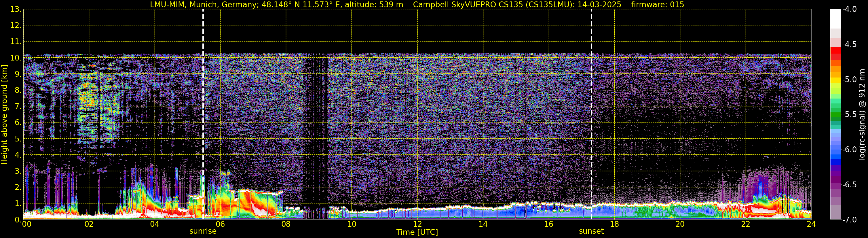Click the gray bottom segment of the colorbar
Screen dimensions: 868x238
(835, 212)
